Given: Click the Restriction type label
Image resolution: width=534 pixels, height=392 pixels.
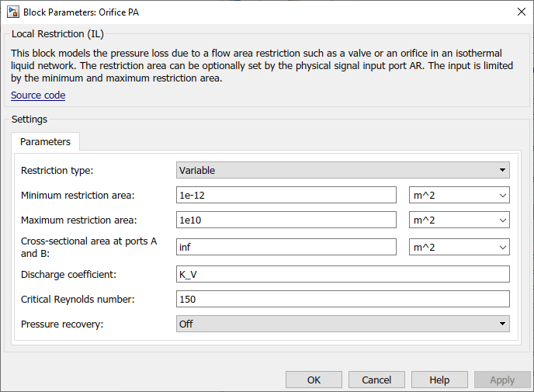Looking at the screenshot, I should point(57,170).
